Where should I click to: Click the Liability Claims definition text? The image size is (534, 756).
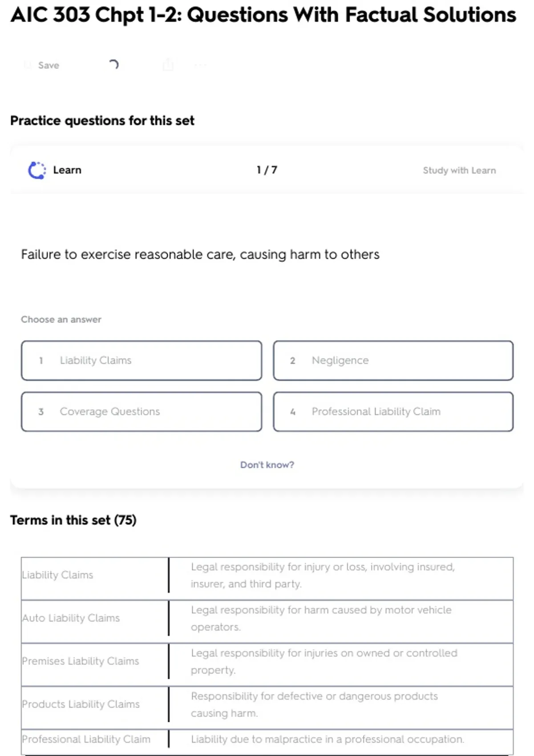coord(323,575)
